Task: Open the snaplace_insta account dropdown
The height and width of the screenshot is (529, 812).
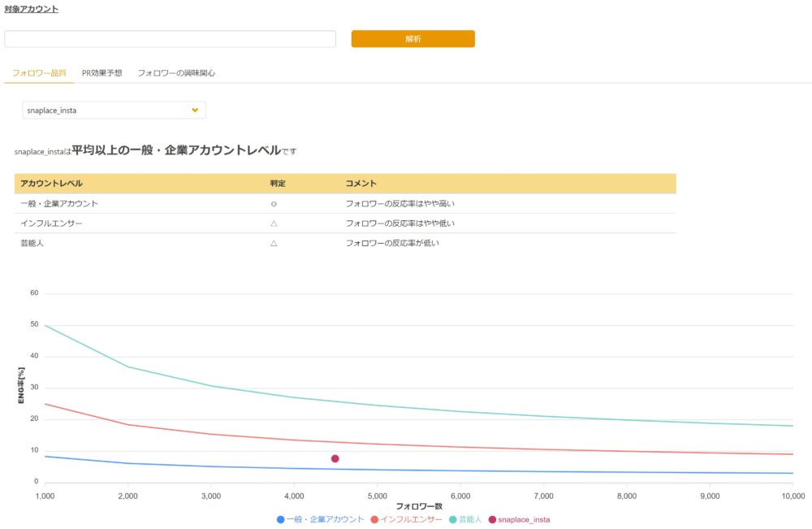Action: coord(114,110)
